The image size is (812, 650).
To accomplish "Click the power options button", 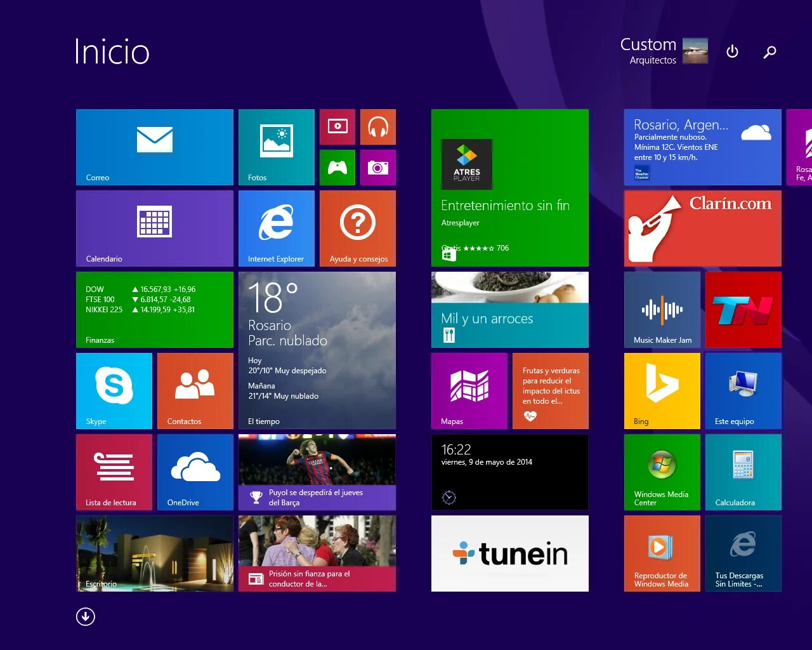I will (732, 51).
